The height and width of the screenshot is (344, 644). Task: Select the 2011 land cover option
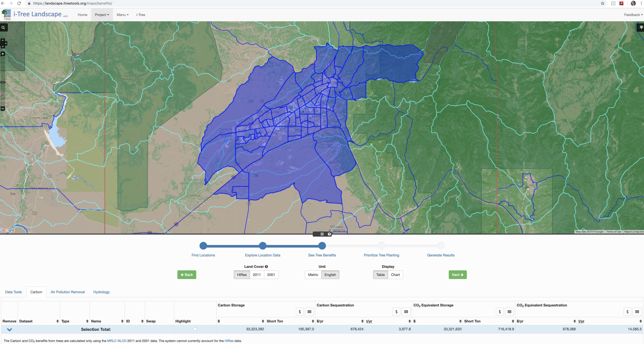(x=257, y=275)
